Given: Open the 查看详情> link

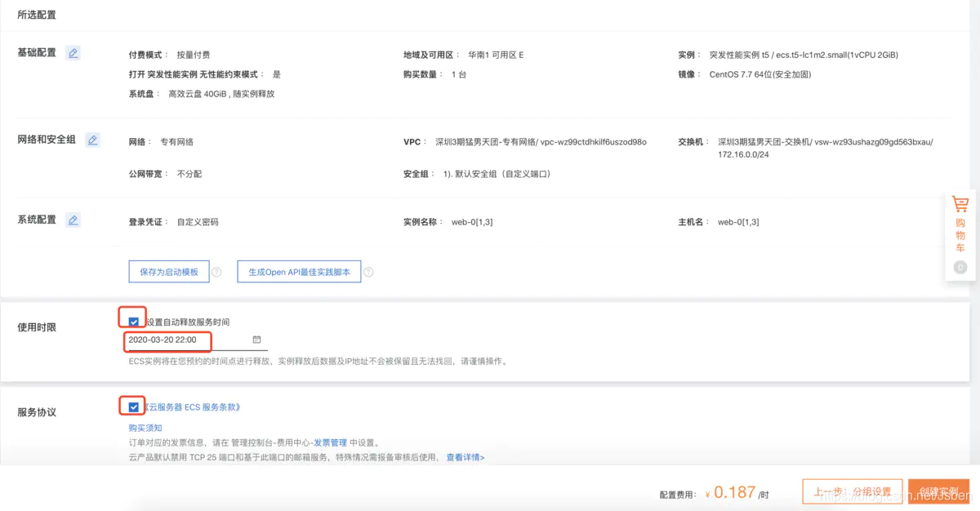Looking at the screenshot, I should pyautogui.click(x=465, y=457).
